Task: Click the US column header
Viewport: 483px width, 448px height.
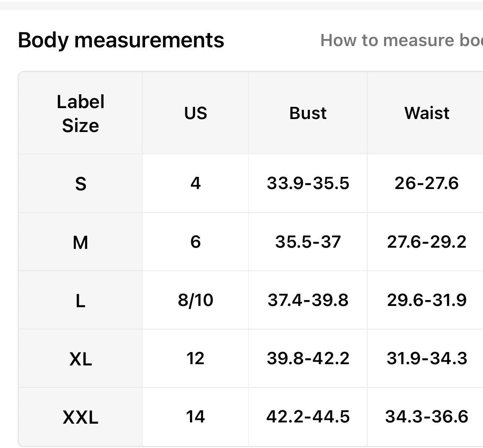Action: click(x=195, y=113)
